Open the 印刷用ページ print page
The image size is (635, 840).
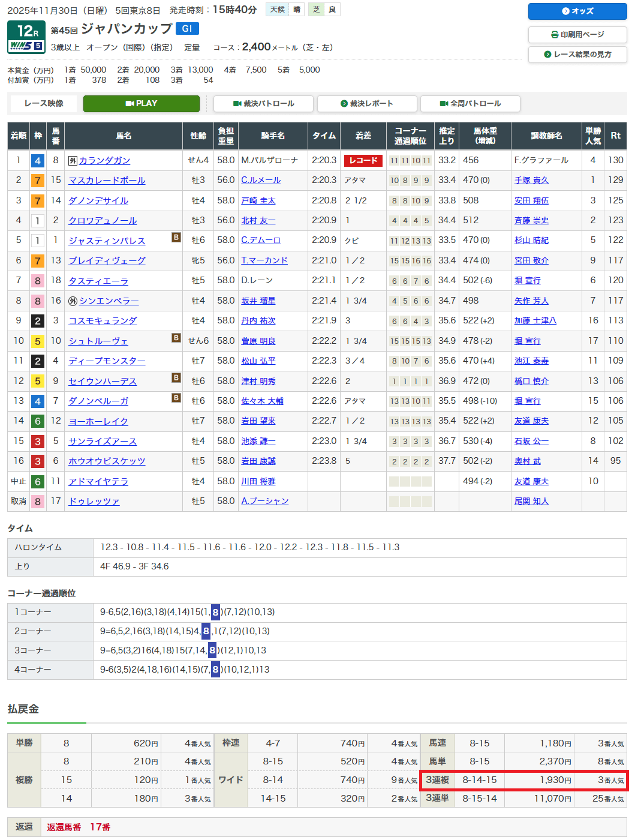pyautogui.click(x=577, y=35)
